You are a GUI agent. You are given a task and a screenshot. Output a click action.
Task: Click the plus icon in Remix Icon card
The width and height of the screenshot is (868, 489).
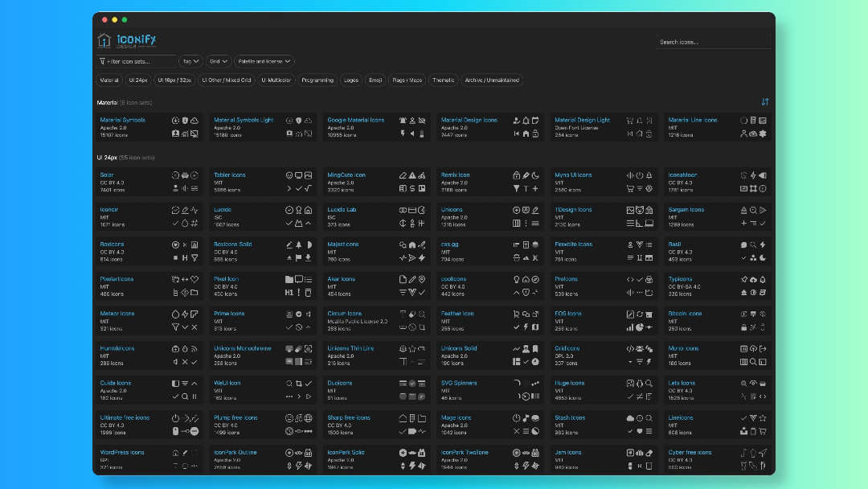coord(535,189)
